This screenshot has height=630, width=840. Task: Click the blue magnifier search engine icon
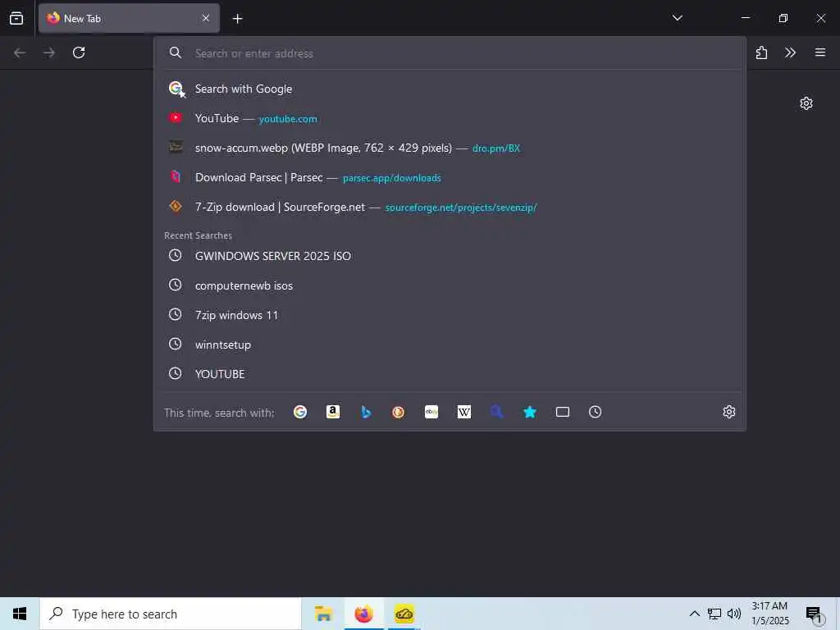coord(496,412)
